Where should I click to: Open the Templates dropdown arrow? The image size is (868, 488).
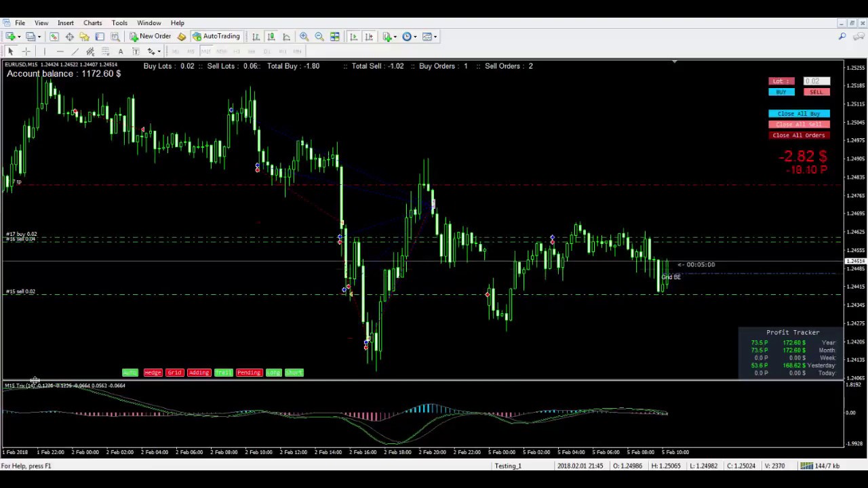point(435,37)
